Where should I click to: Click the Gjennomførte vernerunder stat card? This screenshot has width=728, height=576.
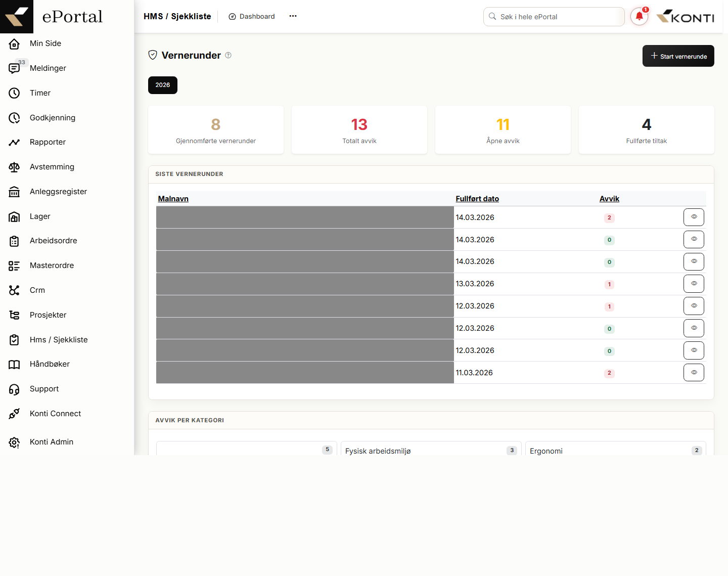pos(216,129)
